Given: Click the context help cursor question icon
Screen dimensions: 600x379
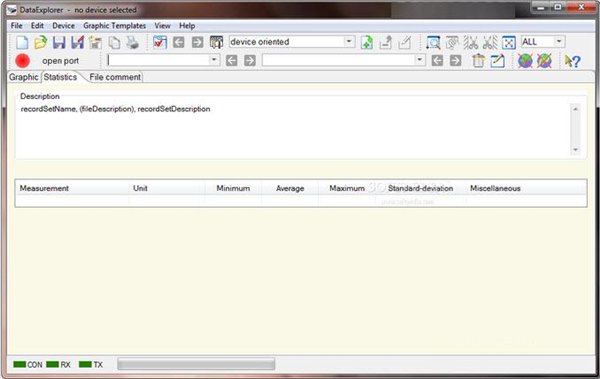Looking at the screenshot, I should [572, 61].
